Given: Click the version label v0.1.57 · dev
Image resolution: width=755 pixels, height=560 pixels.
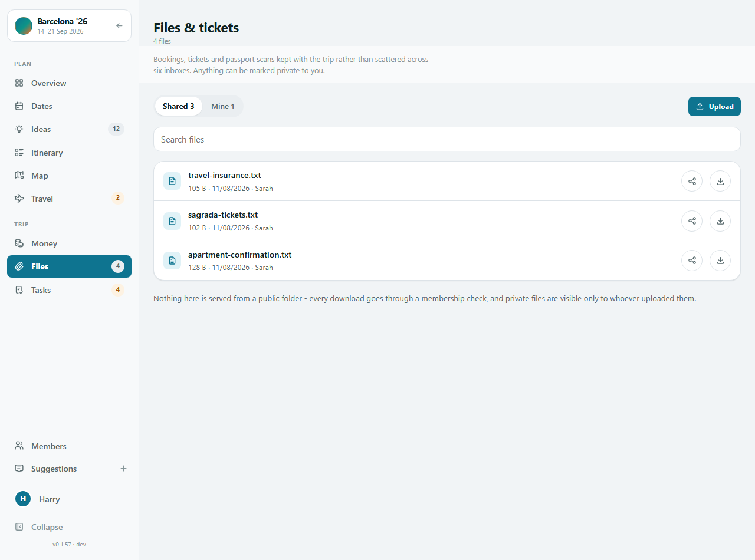Looking at the screenshot, I should click(69, 544).
